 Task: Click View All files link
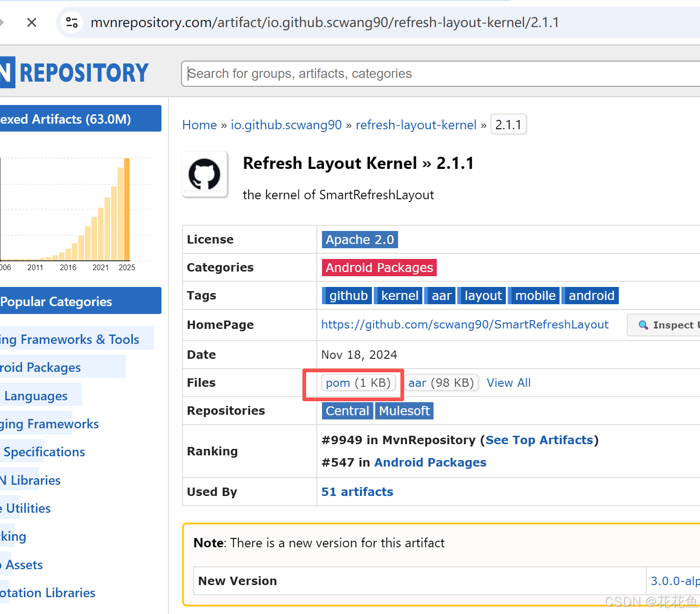coord(509,383)
